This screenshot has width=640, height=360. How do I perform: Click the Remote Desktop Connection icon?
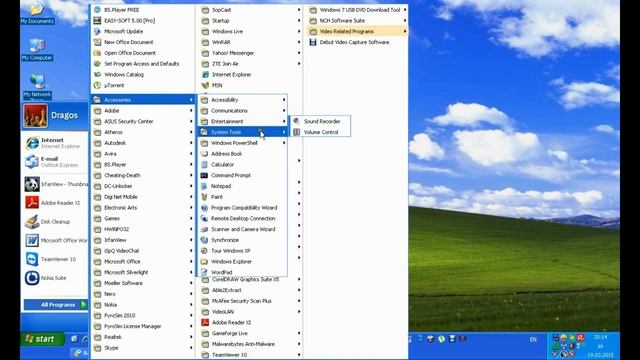point(204,218)
